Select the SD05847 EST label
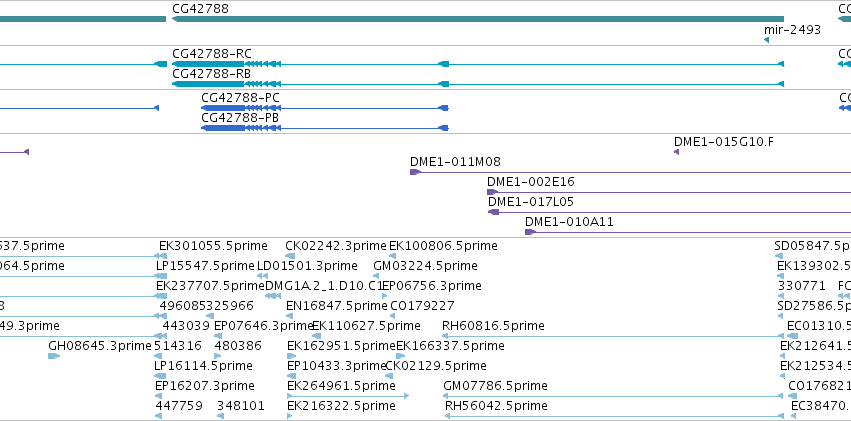The height and width of the screenshot is (421, 851). 812,246
